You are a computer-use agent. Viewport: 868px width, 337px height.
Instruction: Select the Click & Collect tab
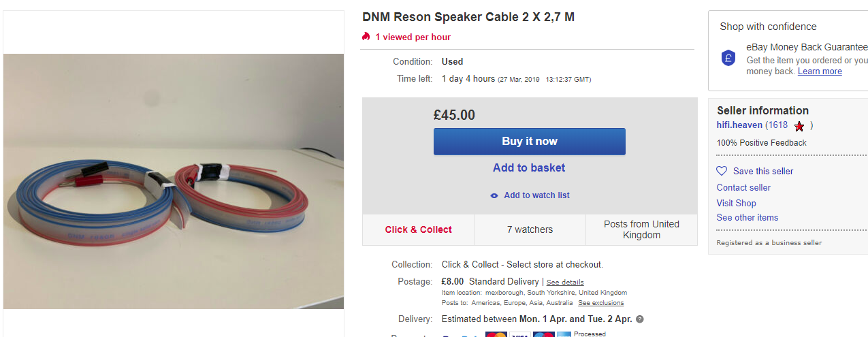coord(418,230)
